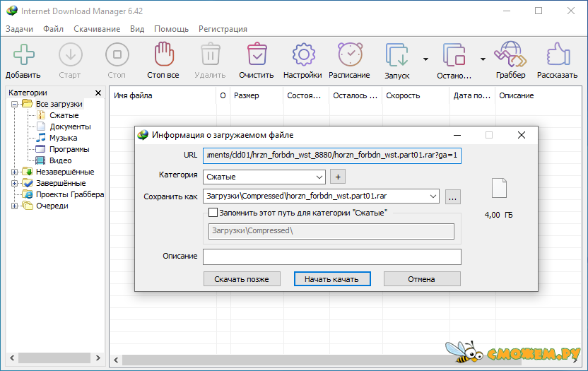Open the Скачивание menu
Screen dimensions: 588x371
coord(97,29)
